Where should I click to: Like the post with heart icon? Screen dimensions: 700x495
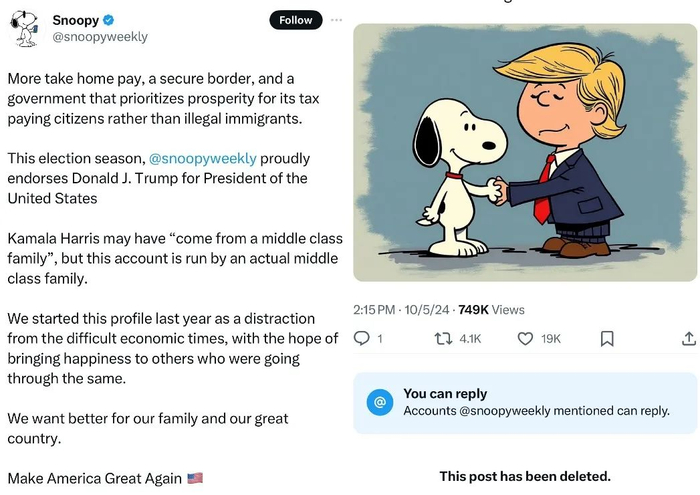tap(526, 339)
